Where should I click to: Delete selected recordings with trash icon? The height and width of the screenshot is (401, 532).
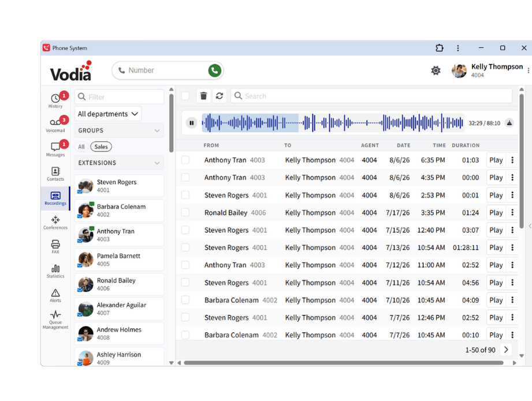(203, 96)
